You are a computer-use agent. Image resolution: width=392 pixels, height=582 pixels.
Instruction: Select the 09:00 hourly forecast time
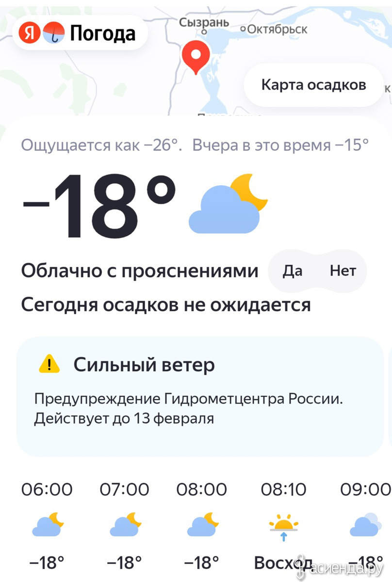point(365,489)
